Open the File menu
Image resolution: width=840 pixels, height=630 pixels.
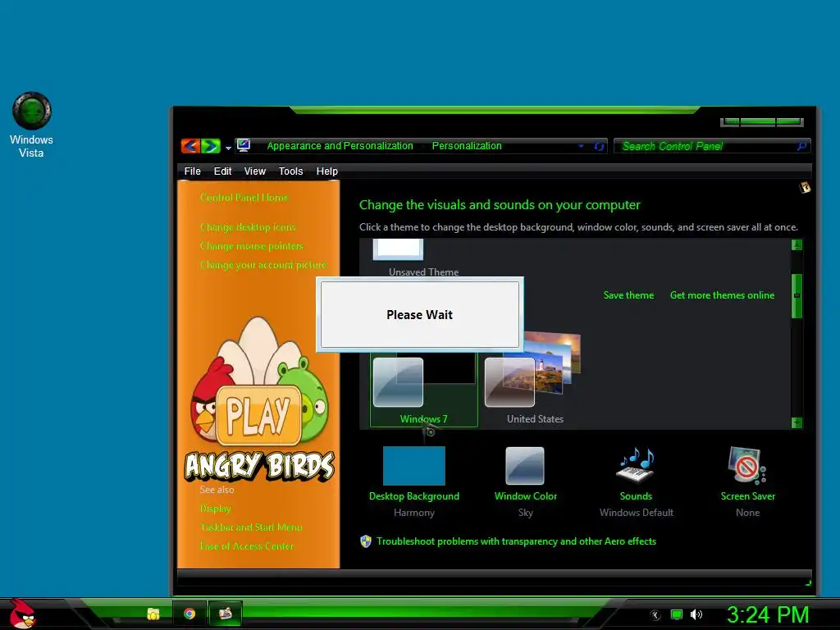pos(192,171)
